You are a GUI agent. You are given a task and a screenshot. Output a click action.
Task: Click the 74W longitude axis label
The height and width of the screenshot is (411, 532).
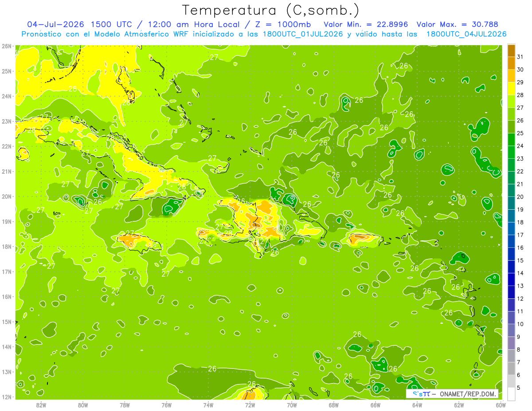pos(208,405)
